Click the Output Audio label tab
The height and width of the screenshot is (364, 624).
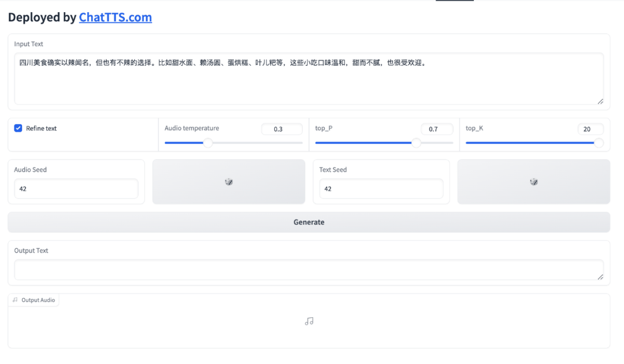point(34,300)
